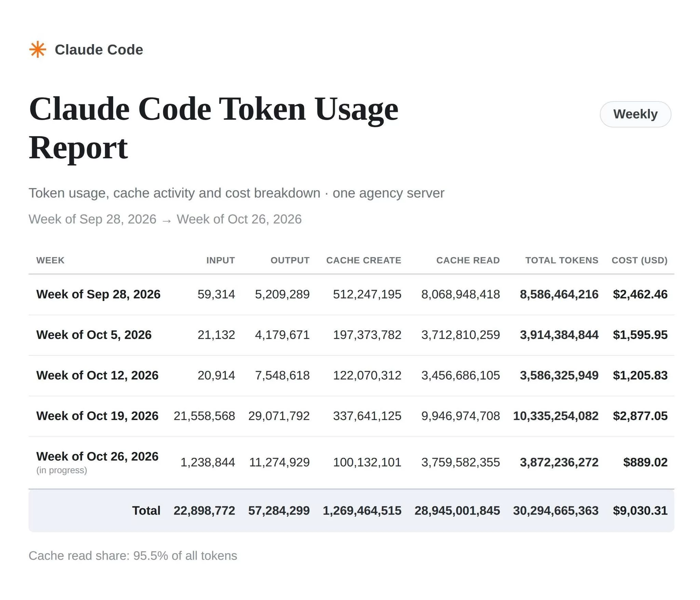Click the WEEK column header

tap(50, 260)
